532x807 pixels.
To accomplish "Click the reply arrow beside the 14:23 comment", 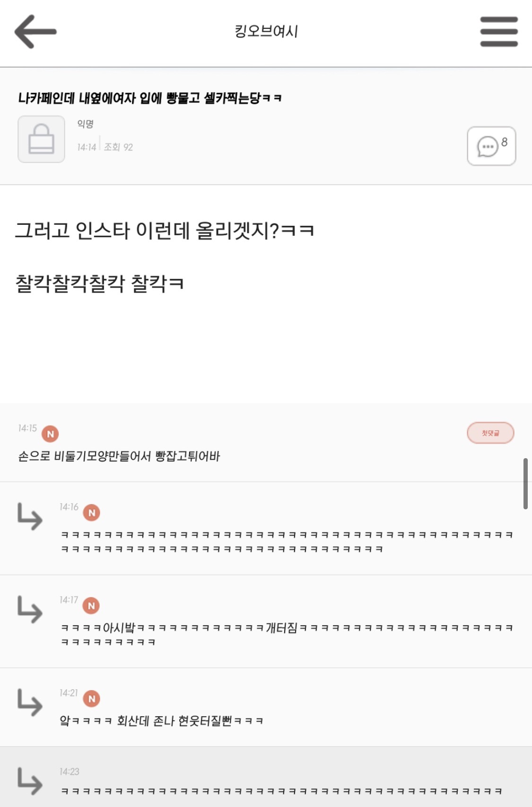I will pos(29,781).
